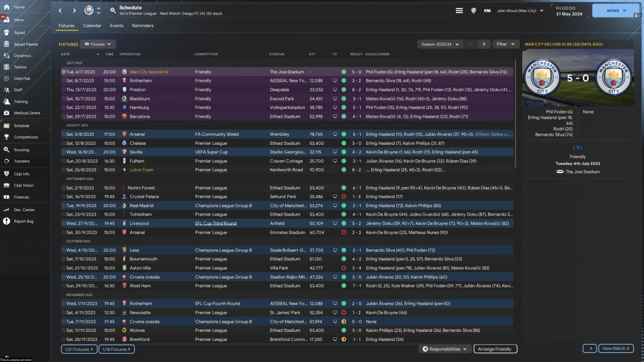Click the next-match arrow beside View Match

(590, 348)
